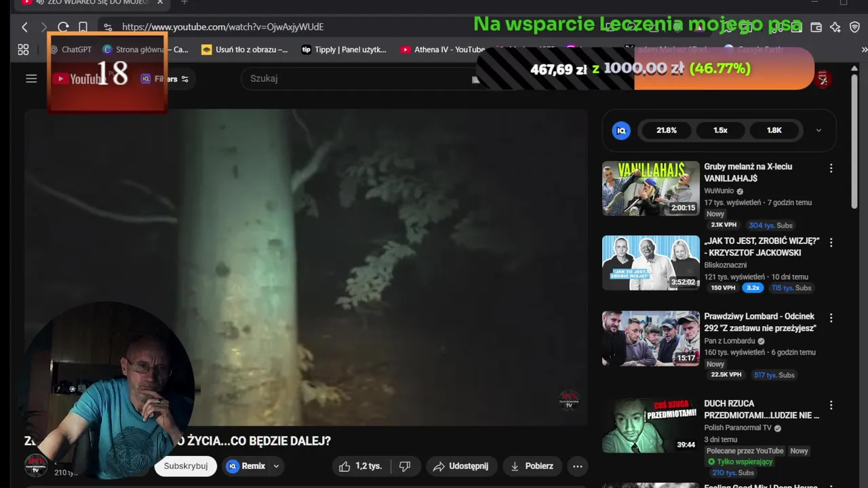The image size is (868, 488).
Task: Click the '2.1K VPH' badge
Action: [x=724, y=225]
